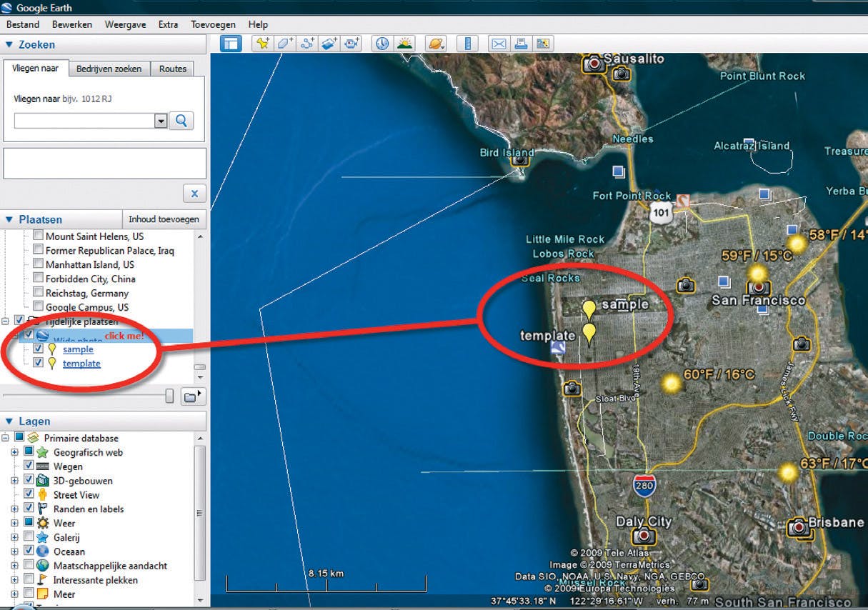Open the Bestand menu
This screenshot has width=868, height=610.
[23, 24]
